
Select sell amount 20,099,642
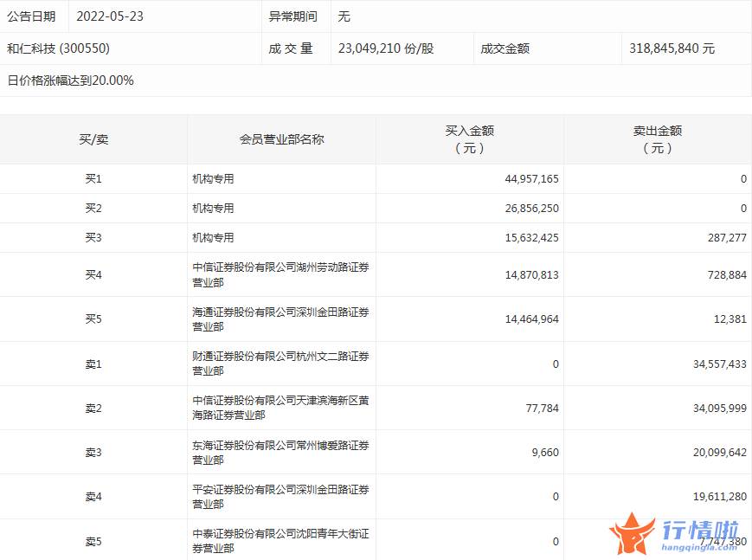[720, 453]
